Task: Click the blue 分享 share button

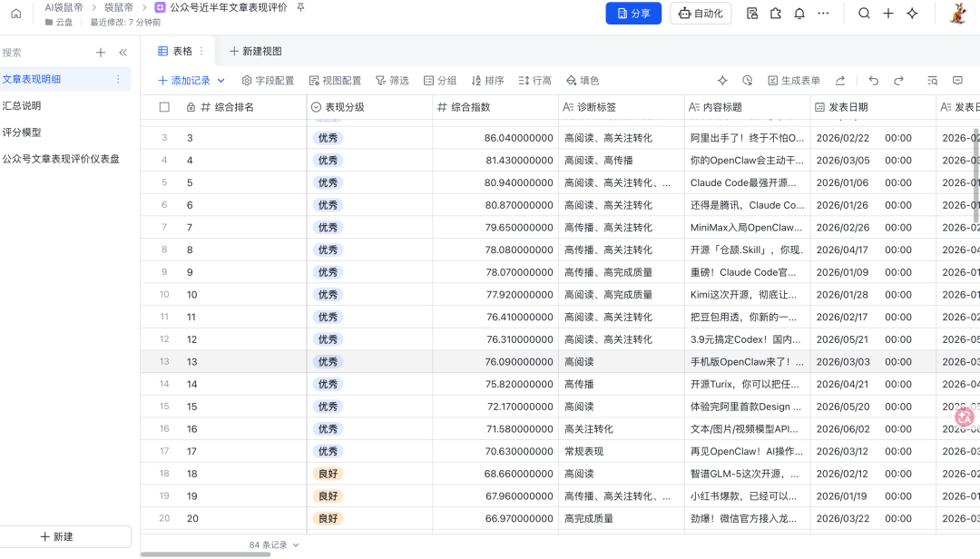Action: click(x=633, y=13)
